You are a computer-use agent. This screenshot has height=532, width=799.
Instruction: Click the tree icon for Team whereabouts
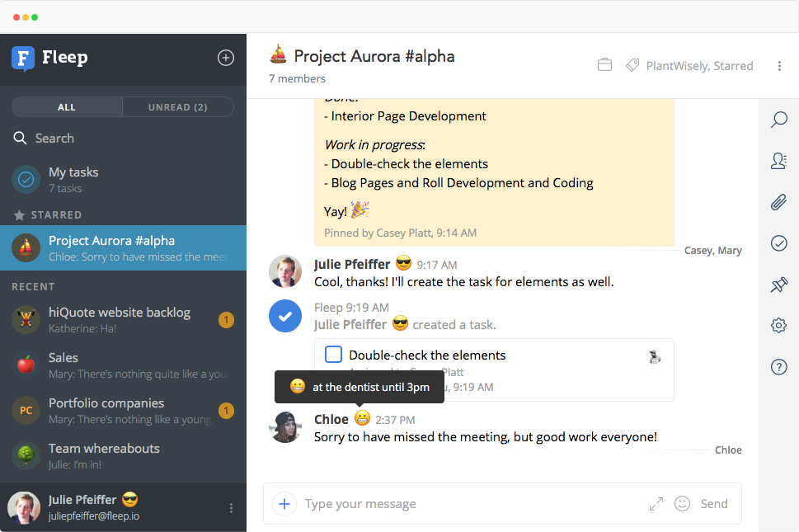(26, 455)
